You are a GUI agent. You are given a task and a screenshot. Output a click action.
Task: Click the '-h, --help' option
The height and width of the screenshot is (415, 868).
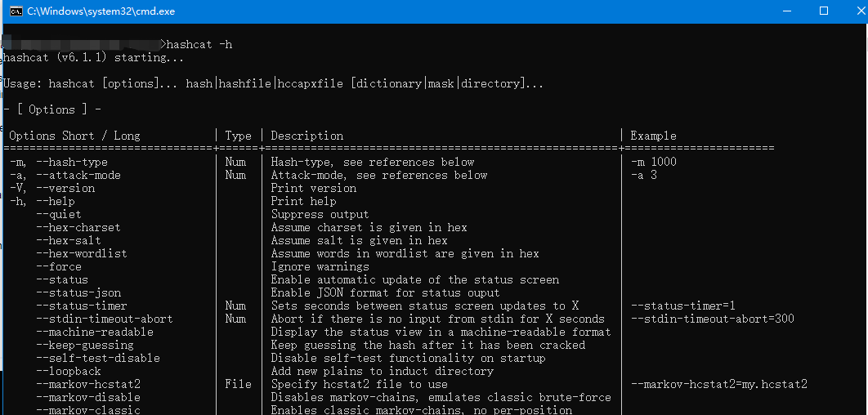click(x=42, y=202)
